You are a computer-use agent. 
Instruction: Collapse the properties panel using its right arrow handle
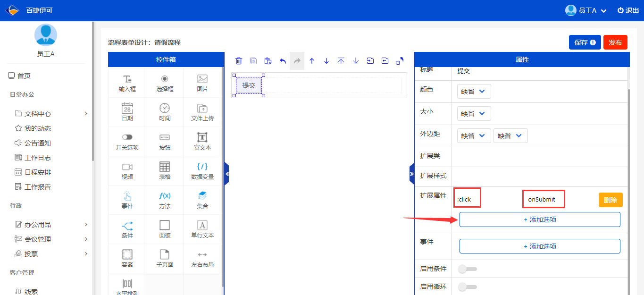411,174
